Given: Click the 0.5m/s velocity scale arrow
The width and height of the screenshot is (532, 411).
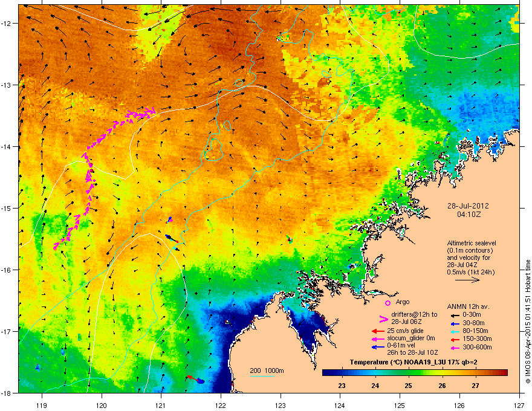Looking at the screenshot, I should point(467,280).
